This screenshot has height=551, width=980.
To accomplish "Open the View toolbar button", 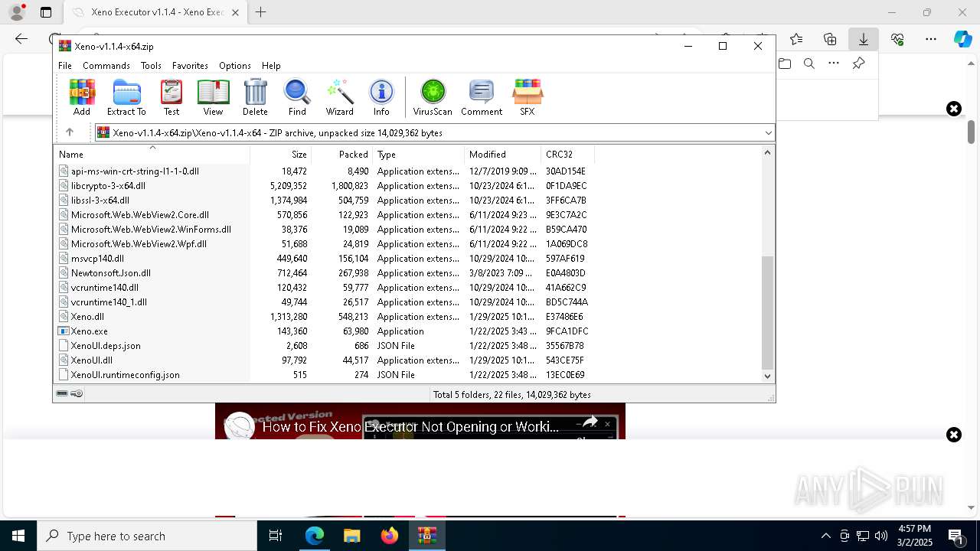I will (x=213, y=97).
